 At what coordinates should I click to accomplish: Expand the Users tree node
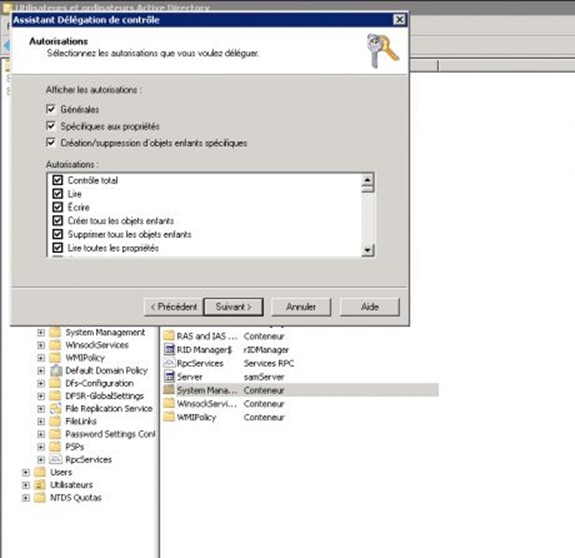coord(26,472)
